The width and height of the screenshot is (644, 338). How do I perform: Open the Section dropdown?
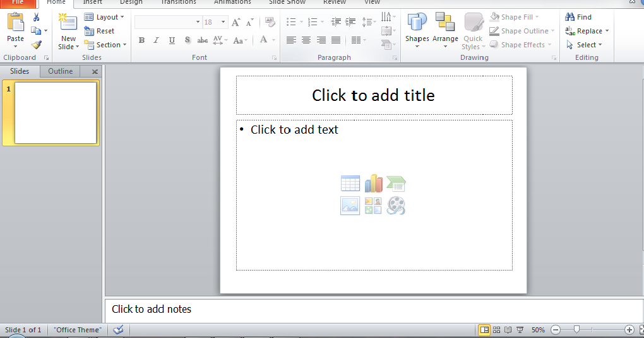105,45
